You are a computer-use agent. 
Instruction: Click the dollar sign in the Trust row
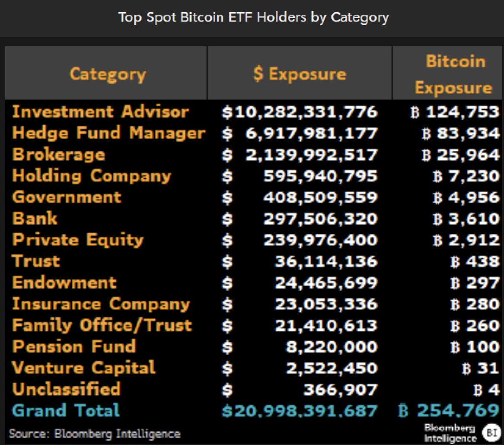coord(227,261)
